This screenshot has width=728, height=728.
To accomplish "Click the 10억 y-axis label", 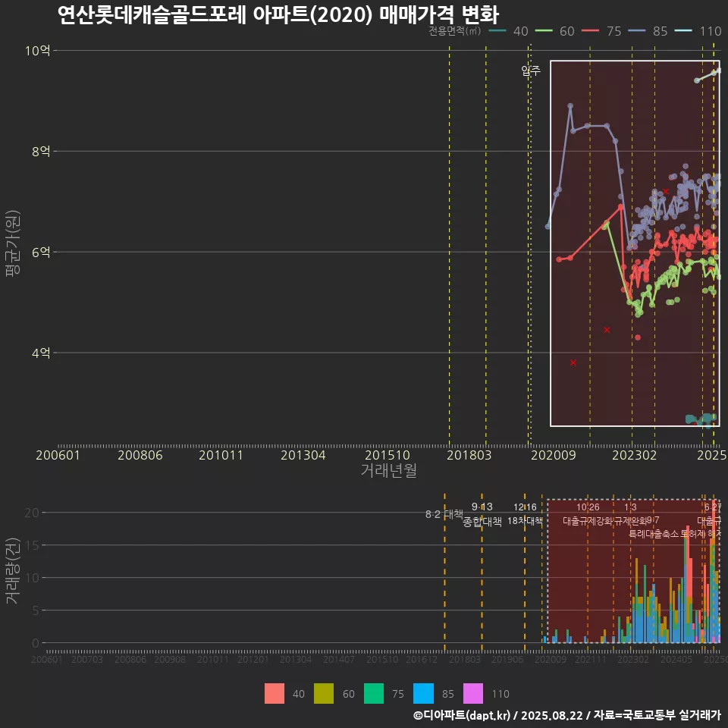I will 38,50.
